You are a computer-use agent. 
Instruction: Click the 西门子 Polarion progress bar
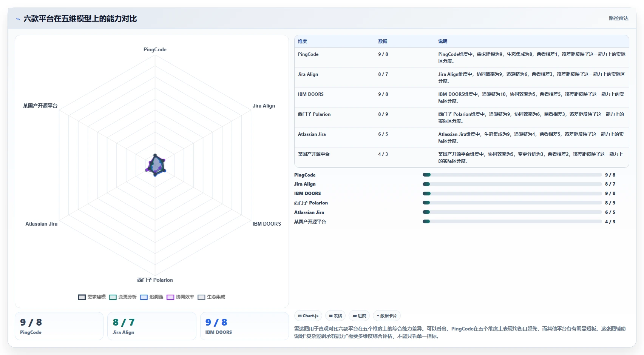512,203
